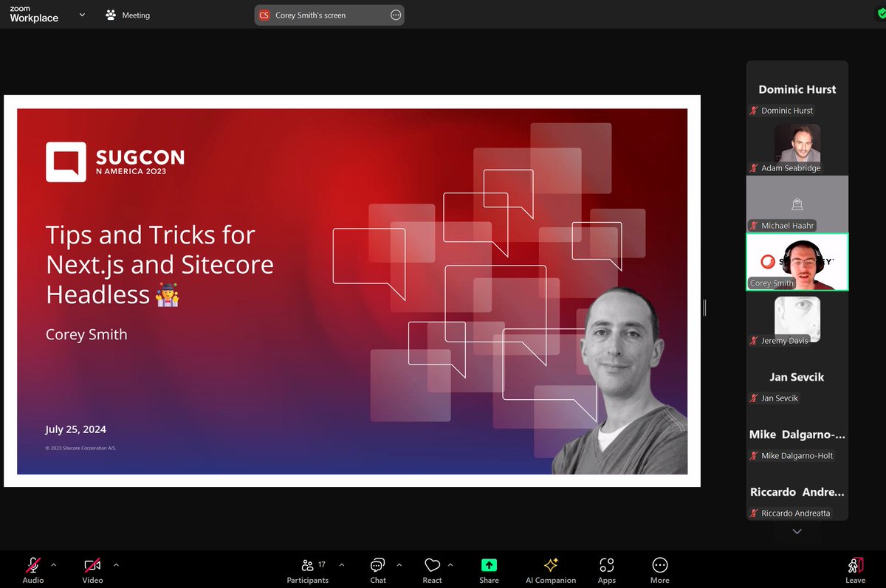Screen dimensions: 886x588
Task: Open the More options menu
Action: pyautogui.click(x=660, y=569)
